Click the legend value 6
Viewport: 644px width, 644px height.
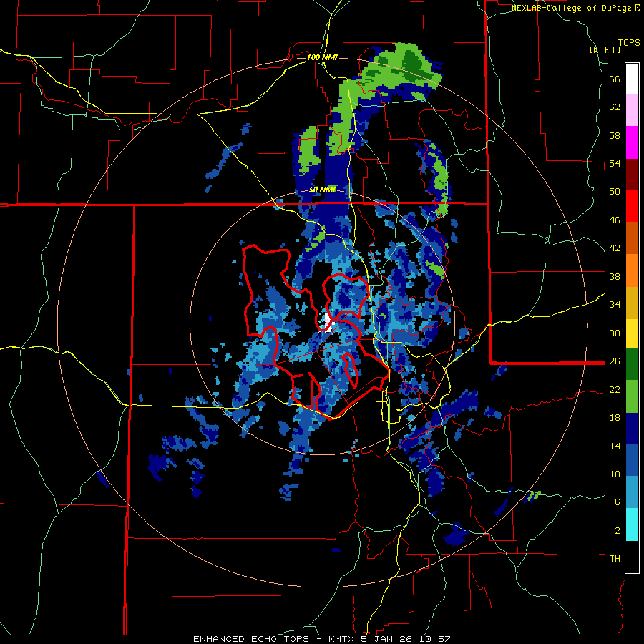pyautogui.click(x=618, y=502)
